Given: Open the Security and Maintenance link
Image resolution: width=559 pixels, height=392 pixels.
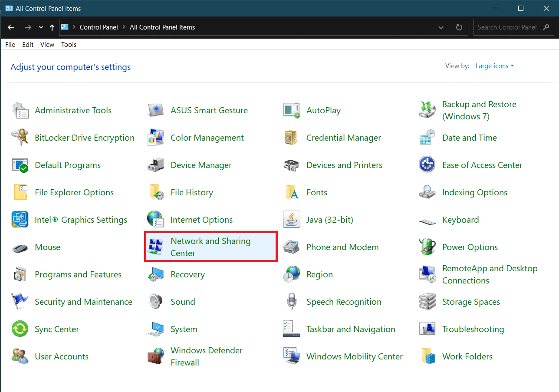Looking at the screenshot, I should 83,302.
